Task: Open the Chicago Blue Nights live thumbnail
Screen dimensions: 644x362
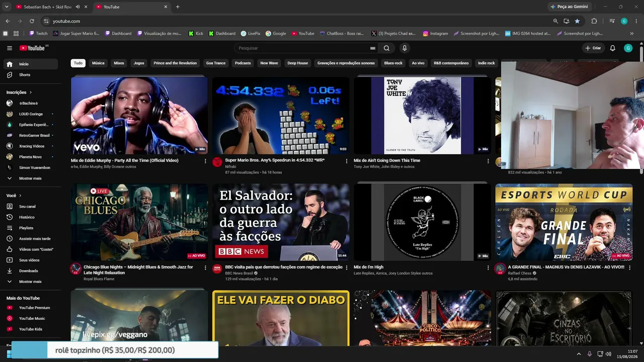Action: pyautogui.click(x=139, y=222)
